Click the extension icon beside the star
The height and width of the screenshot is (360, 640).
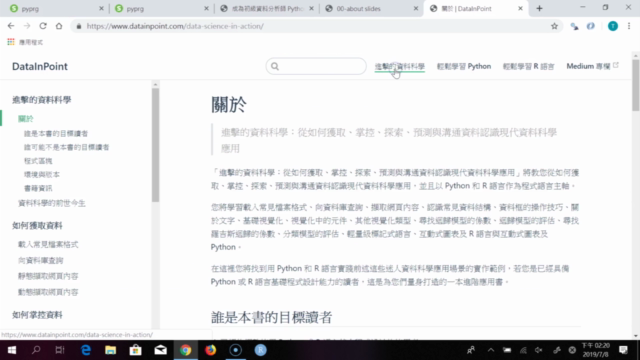[x=574, y=26]
